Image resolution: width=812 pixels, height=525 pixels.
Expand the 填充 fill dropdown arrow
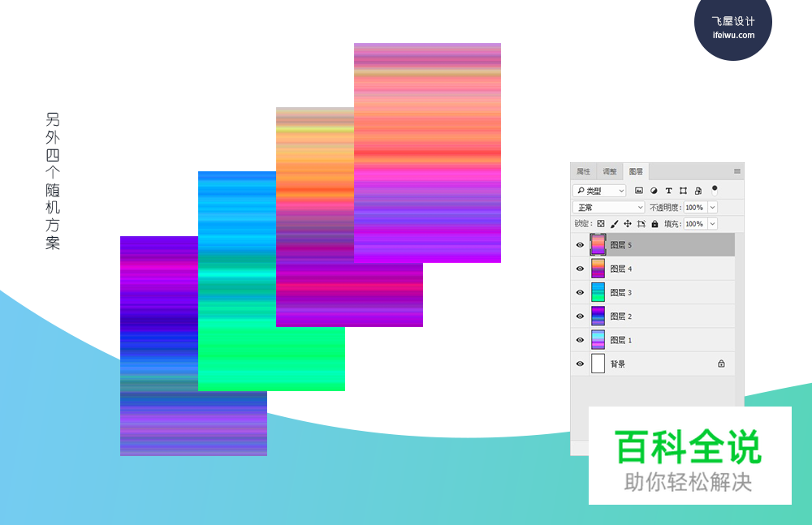[712, 224]
